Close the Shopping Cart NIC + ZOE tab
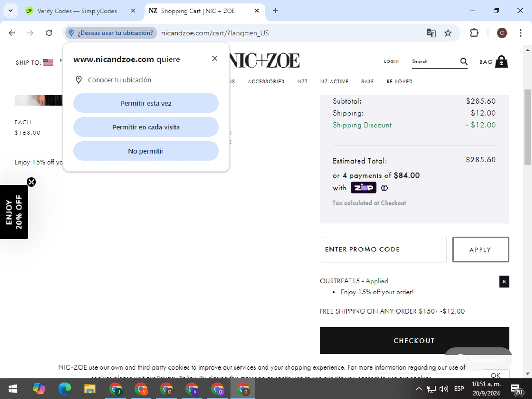 click(257, 11)
